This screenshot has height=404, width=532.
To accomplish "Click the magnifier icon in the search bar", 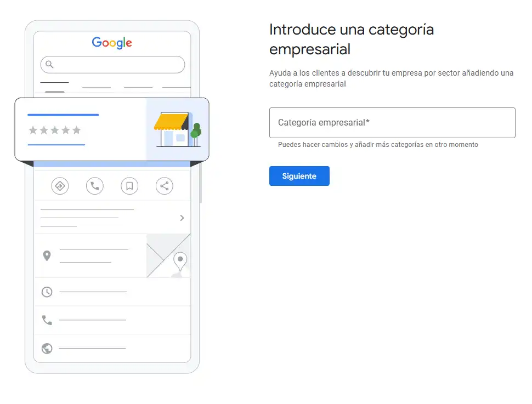I will [50, 65].
